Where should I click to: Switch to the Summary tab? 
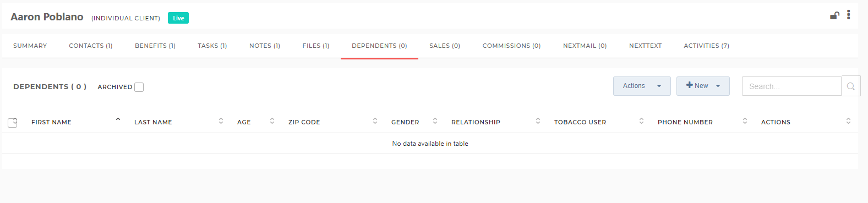coord(30,46)
